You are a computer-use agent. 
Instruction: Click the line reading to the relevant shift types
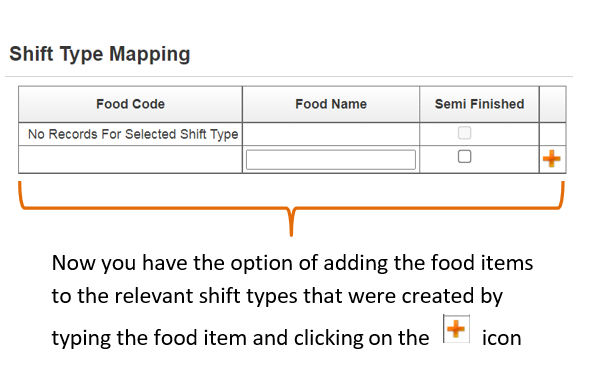click(x=277, y=296)
